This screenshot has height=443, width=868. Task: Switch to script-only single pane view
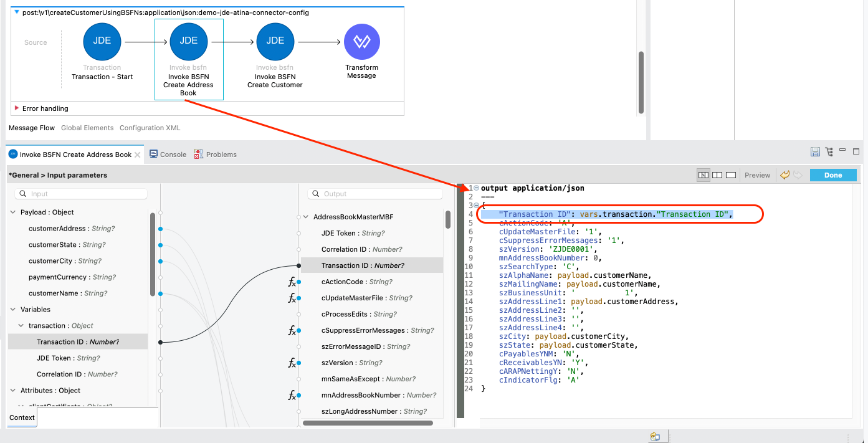(x=731, y=175)
